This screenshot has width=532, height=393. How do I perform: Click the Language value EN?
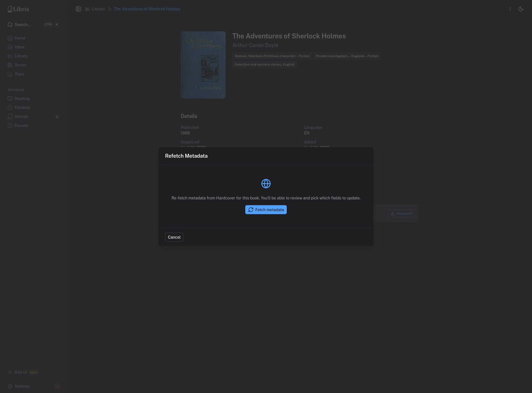click(x=307, y=133)
